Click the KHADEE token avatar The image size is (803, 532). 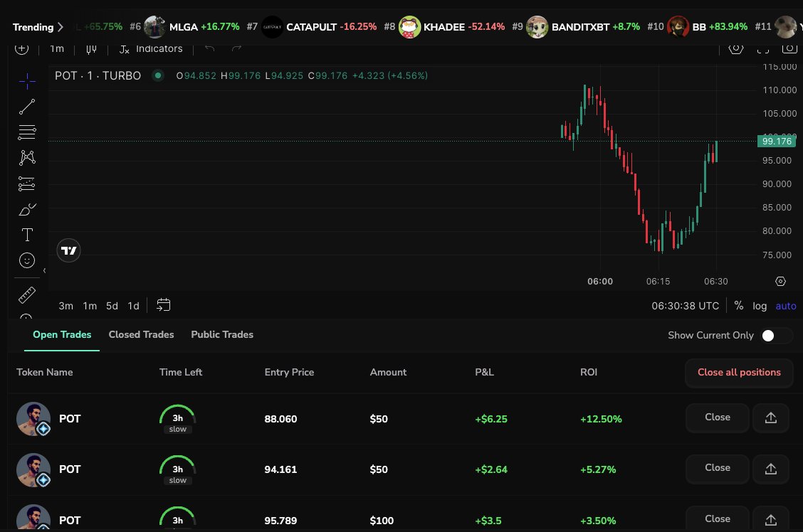410,26
